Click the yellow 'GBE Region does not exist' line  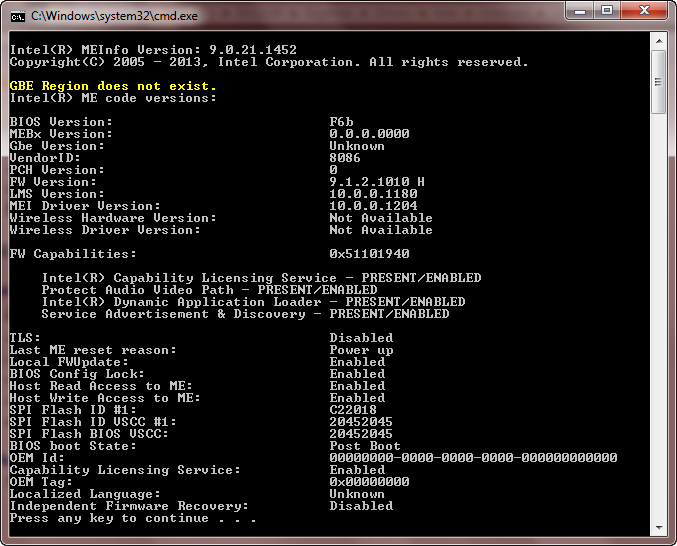pos(104,86)
